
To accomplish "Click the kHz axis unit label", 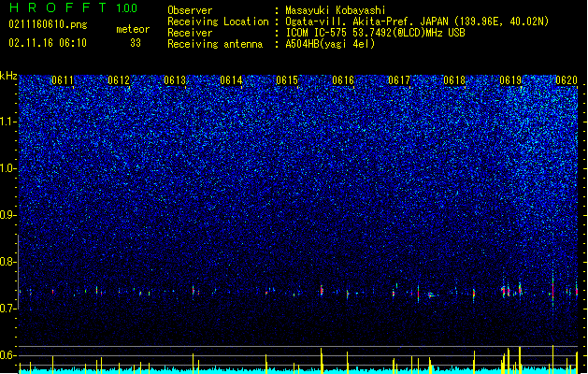I will click(8, 76).
